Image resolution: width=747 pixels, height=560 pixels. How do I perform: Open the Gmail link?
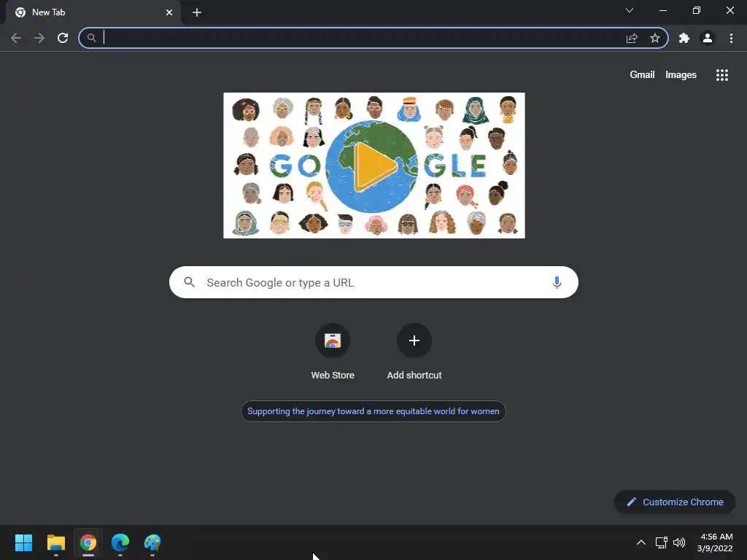tap(642, 75)
